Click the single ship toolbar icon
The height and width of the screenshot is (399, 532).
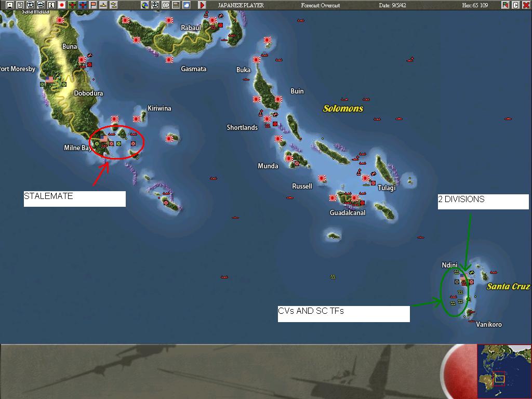[103, 5]
